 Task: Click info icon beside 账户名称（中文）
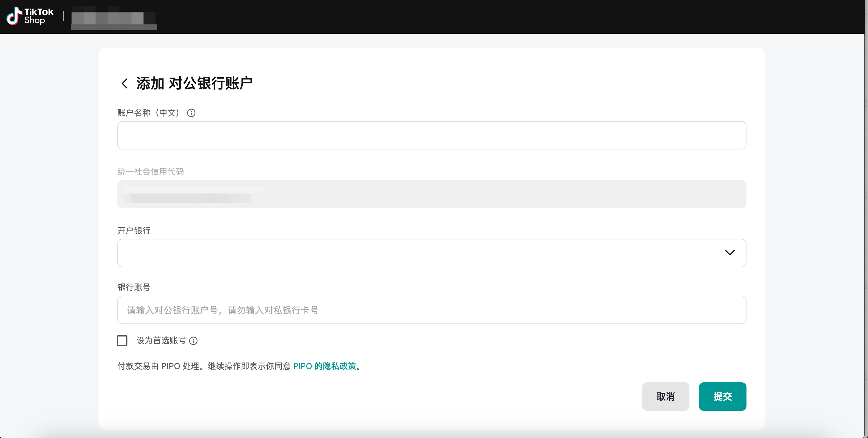pyautogui.click(x=191, y=113)
